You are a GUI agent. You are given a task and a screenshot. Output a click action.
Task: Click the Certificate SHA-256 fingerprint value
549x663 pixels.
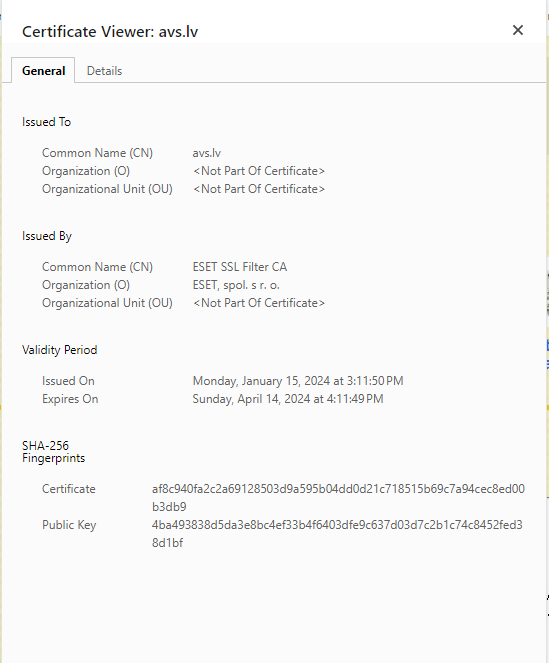pyautogui.click(x=338, y=498)
